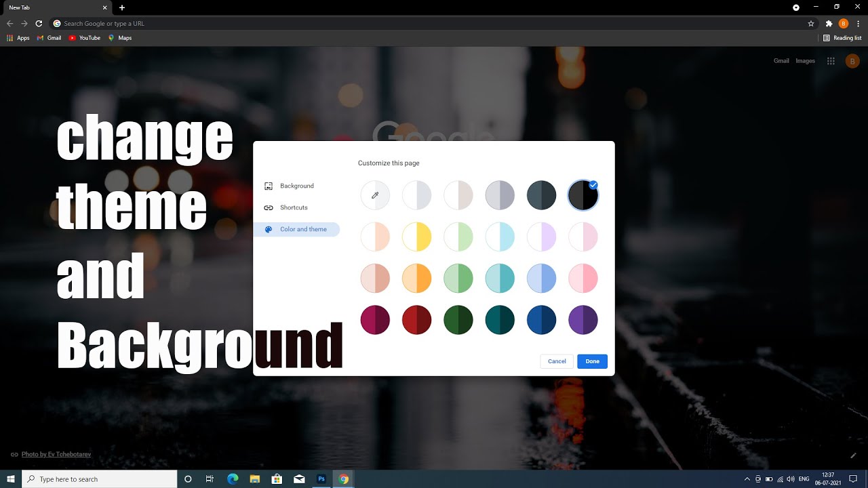Screen dimensions: 868x488
Task: Select the dark green theme swatch
Action: click(458, 320)
